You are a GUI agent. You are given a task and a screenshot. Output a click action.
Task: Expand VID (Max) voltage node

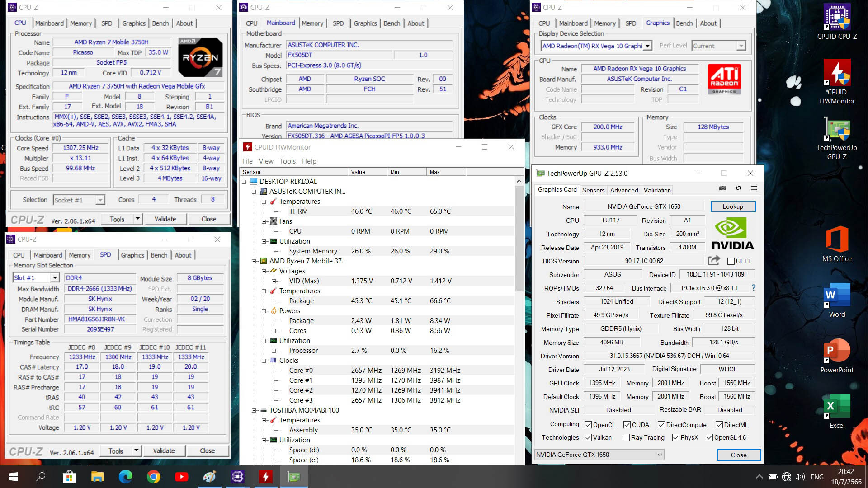pos(274,281)
